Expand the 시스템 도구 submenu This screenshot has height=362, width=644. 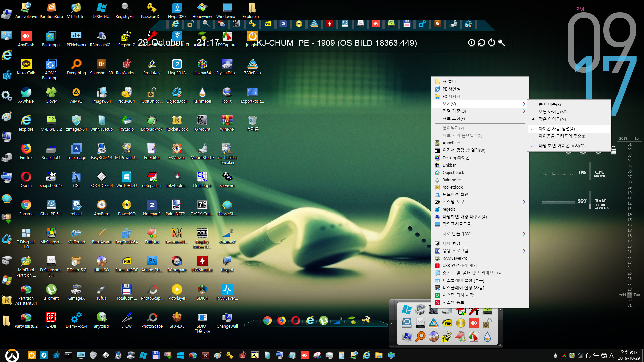(480, 202)
